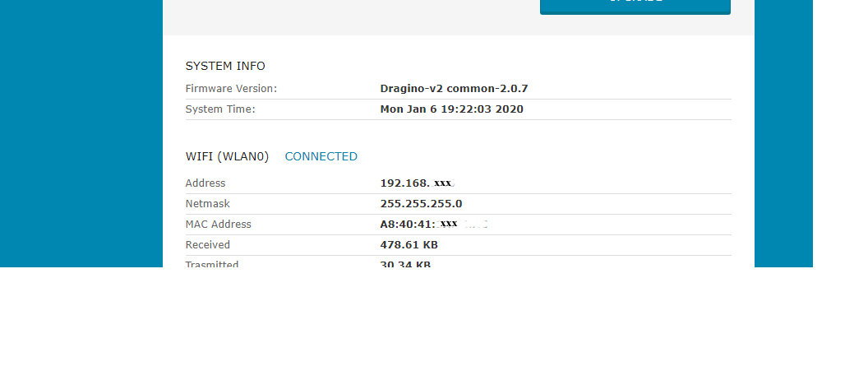Click the 192.168 IP address value

click(x=417, y=183)
